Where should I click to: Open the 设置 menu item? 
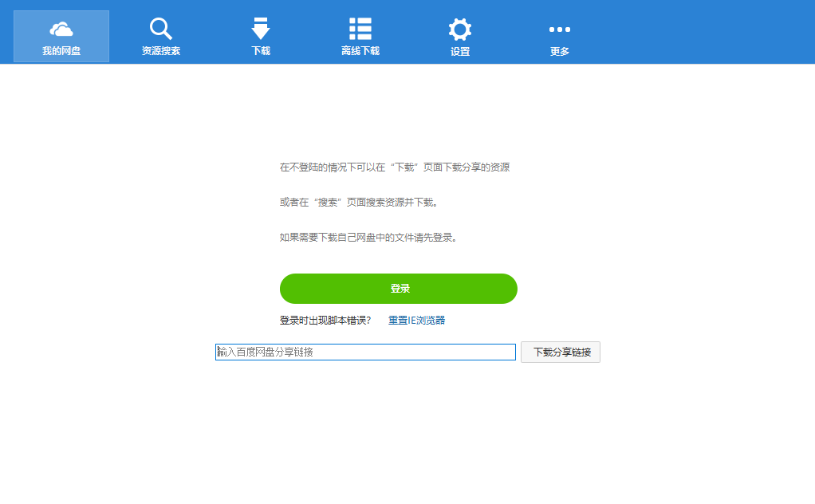click(459, 36)
